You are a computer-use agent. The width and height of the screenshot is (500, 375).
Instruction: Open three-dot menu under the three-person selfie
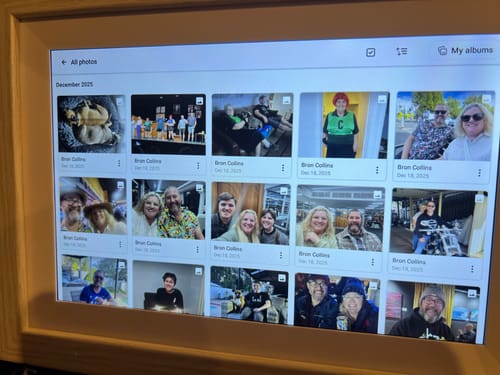tap(281, 255)
